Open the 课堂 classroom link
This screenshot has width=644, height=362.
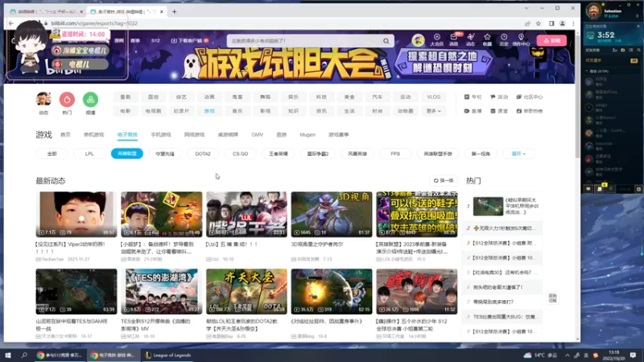pos(499,111)
